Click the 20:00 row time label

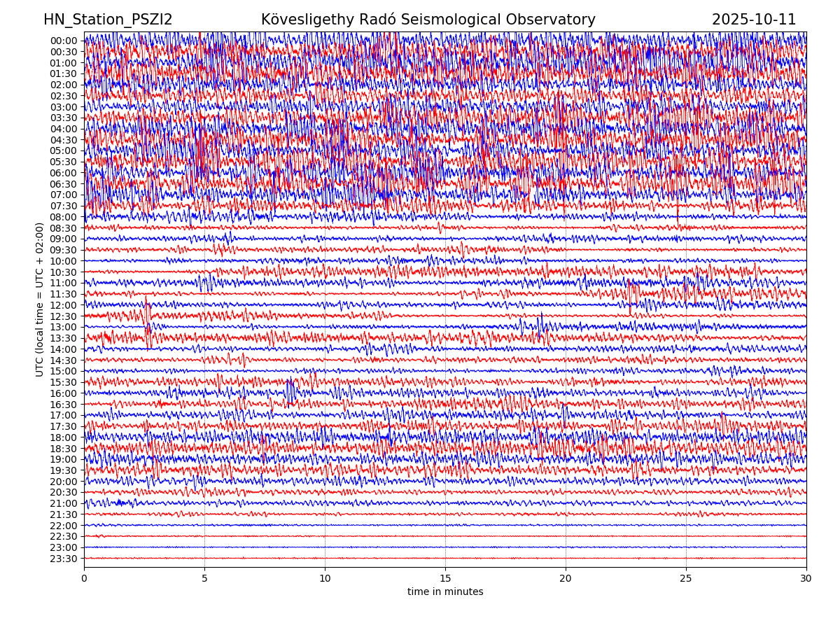[x=64, y=482]
